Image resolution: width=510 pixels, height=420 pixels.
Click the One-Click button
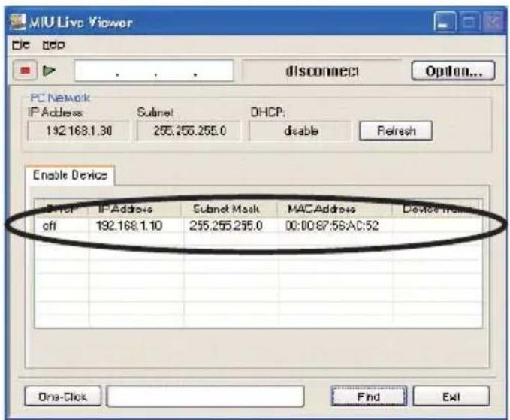pyautogui.click(x=62, y=397)
